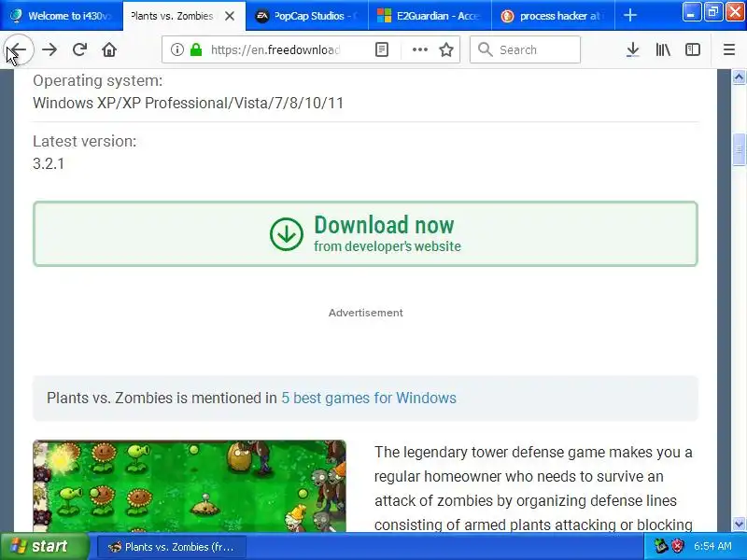The height and width of the screenshot is (560, 747).
Task: Open the Windows Start menu
Action: tap(44, 546)
